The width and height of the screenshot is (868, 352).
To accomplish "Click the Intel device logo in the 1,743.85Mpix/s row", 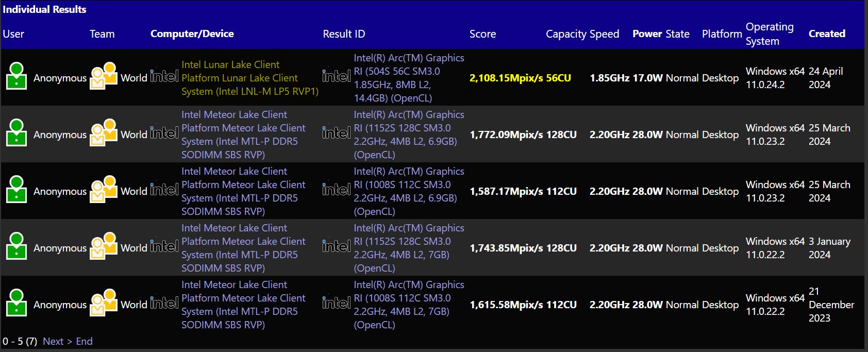I will 164,246.
